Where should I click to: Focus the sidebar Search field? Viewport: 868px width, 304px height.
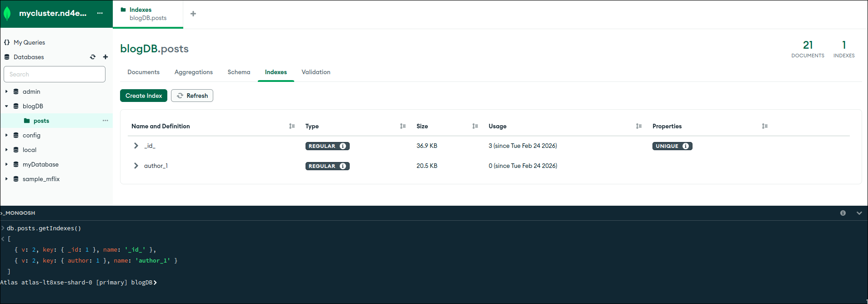(55, 74)
